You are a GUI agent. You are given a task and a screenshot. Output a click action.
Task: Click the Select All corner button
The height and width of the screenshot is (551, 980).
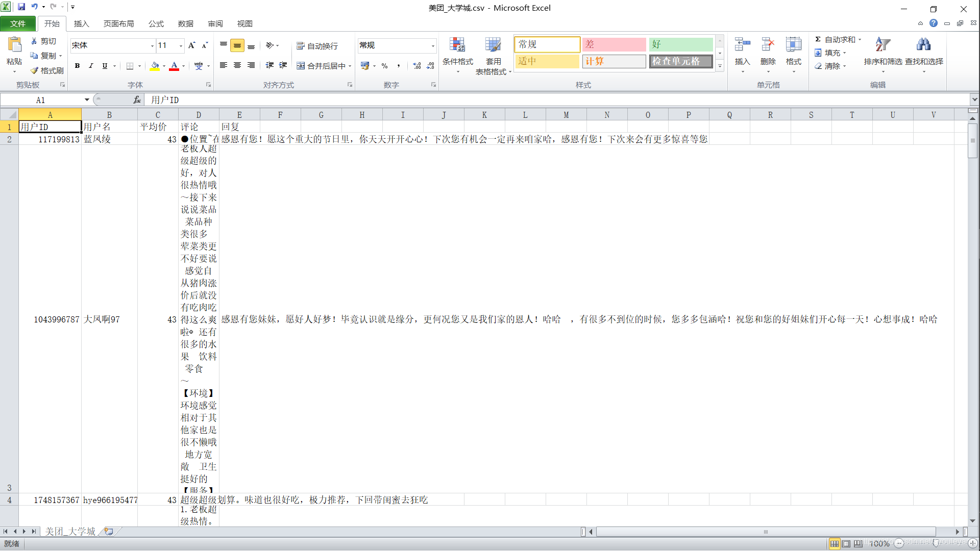point(9,115)
